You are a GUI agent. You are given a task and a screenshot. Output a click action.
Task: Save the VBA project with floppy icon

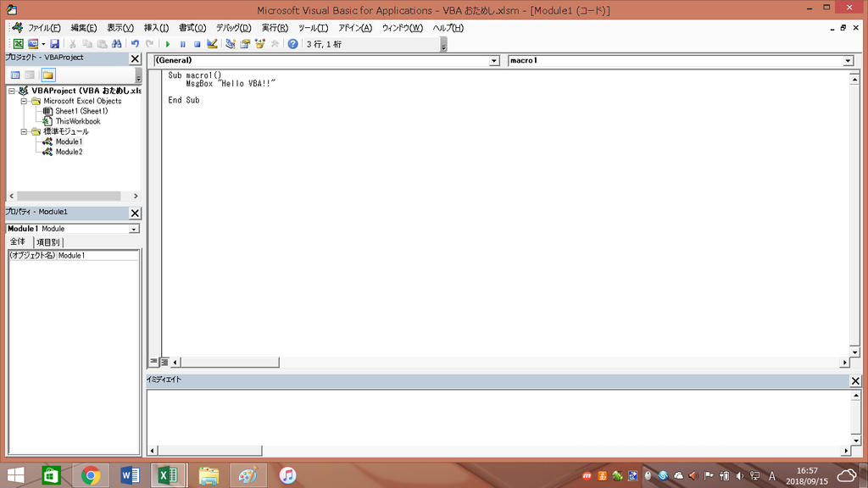coord(54,44)
